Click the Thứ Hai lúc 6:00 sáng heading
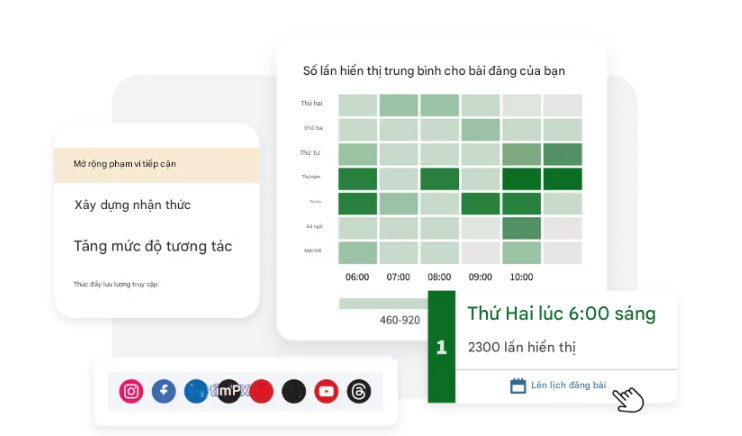This screenshot has width=742, height=436. pyautogui.click(x=561, y=314)
